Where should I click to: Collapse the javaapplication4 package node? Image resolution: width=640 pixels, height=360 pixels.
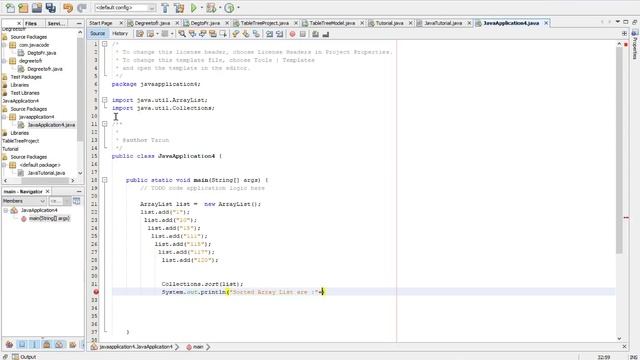click(4, 117)
